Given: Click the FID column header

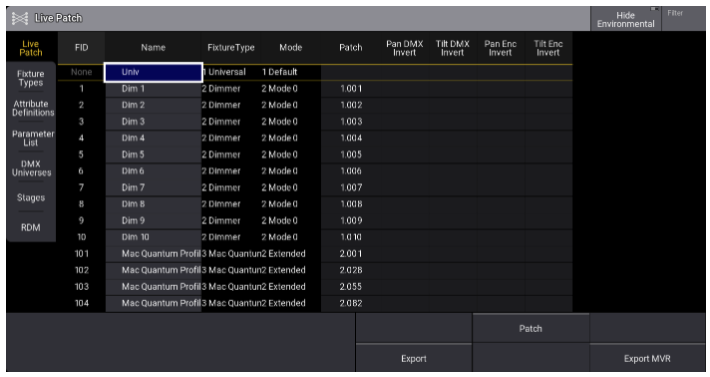Looking at the screenshot, I should (x=82, y=48).
